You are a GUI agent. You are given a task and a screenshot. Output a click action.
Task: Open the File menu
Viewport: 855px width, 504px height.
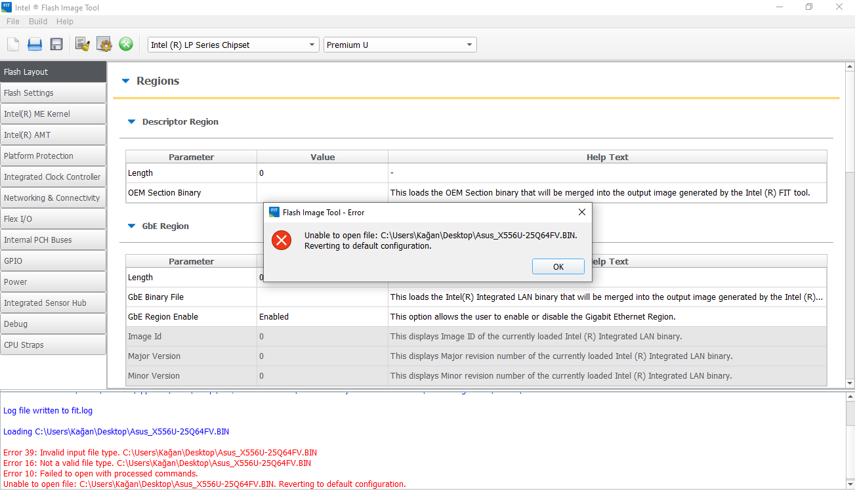click(x=13, y=22)
